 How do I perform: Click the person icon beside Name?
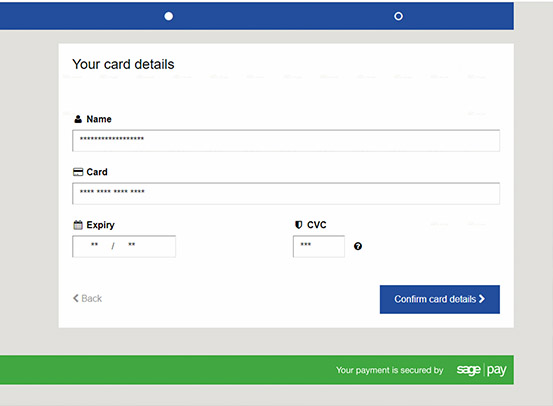[x=78, y=119]
